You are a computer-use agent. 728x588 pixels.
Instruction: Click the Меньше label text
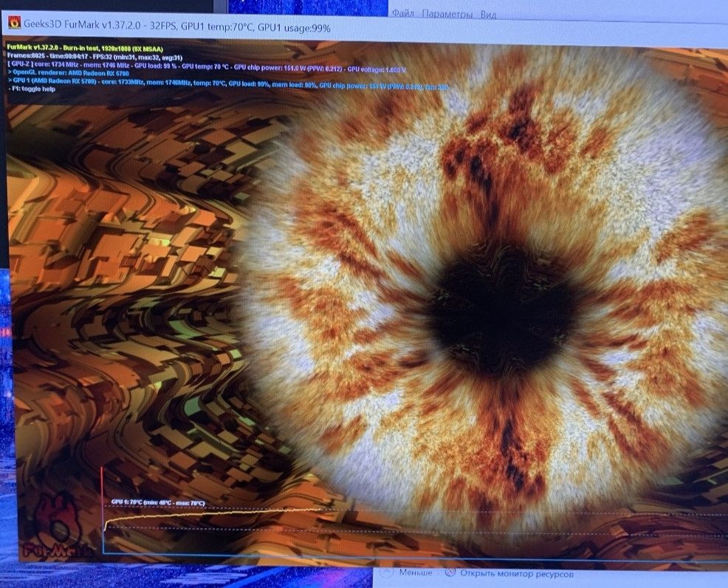pos(416,572)
